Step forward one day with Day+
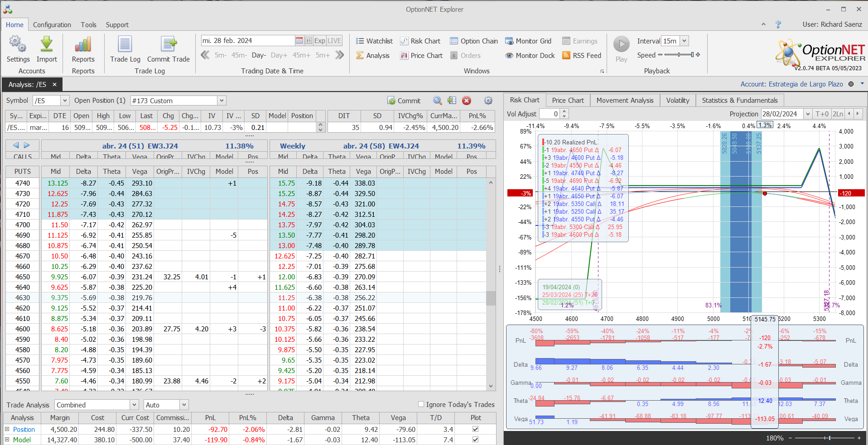This screenshot has width=868, height=445. pos(279,55)
